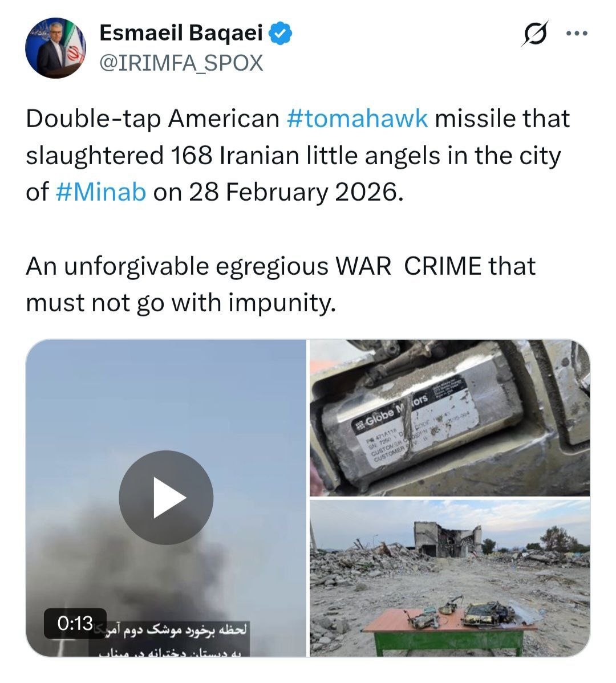Click the destroyed building in the lower photo
This screenshot has height=683, width=616.
[x=447, y=538]
